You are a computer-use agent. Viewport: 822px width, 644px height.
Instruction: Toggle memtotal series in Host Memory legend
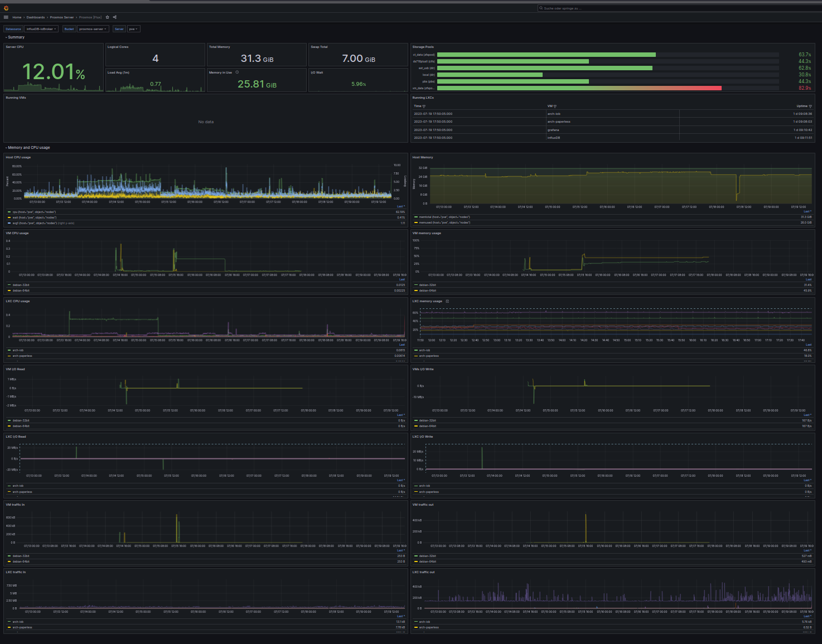[444, 217]
